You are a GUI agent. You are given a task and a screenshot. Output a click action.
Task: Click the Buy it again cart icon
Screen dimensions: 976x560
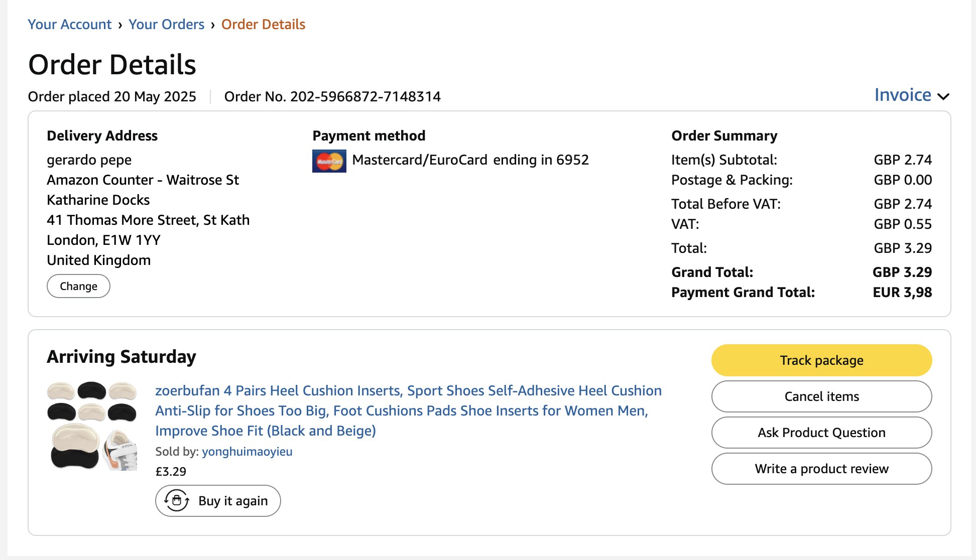(x=177, y=500)
